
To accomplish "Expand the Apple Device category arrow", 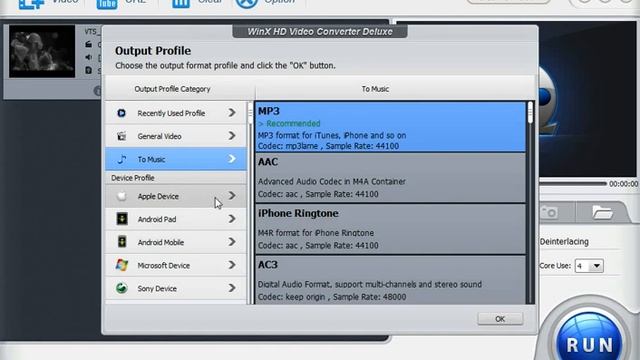I will [232, 196].
